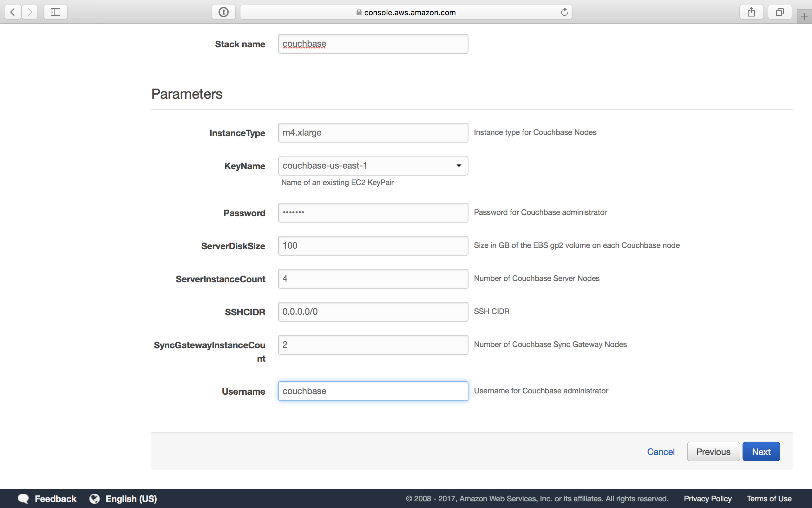The image size is (812, 508).
Task: Reload the page with the refresh icon
Action: (x=564, y=12)
